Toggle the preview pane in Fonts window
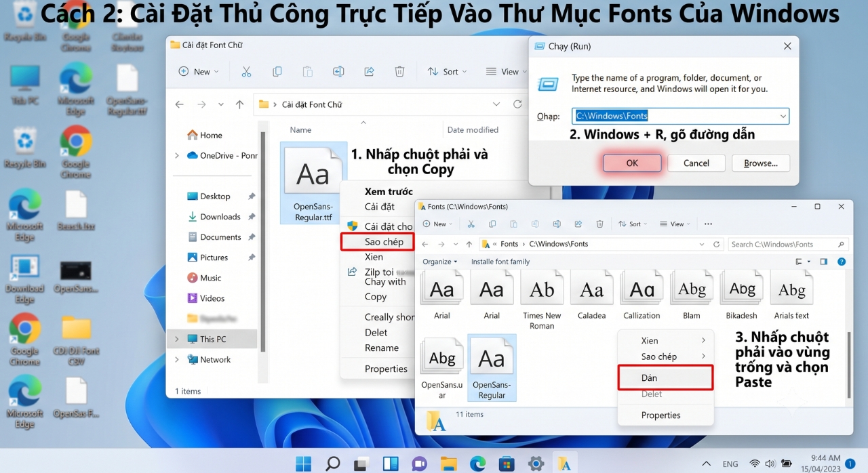This screenshot has height=473, width=868. (824, 262)
